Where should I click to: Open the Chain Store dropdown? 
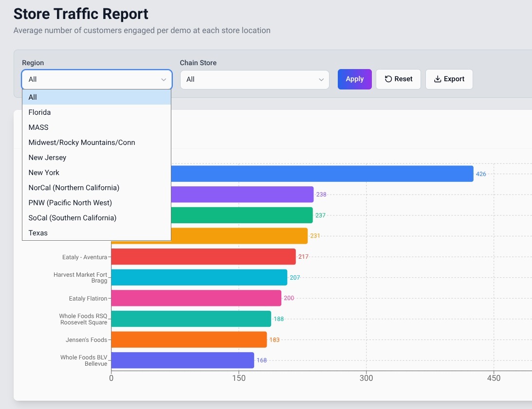(255, 80)
